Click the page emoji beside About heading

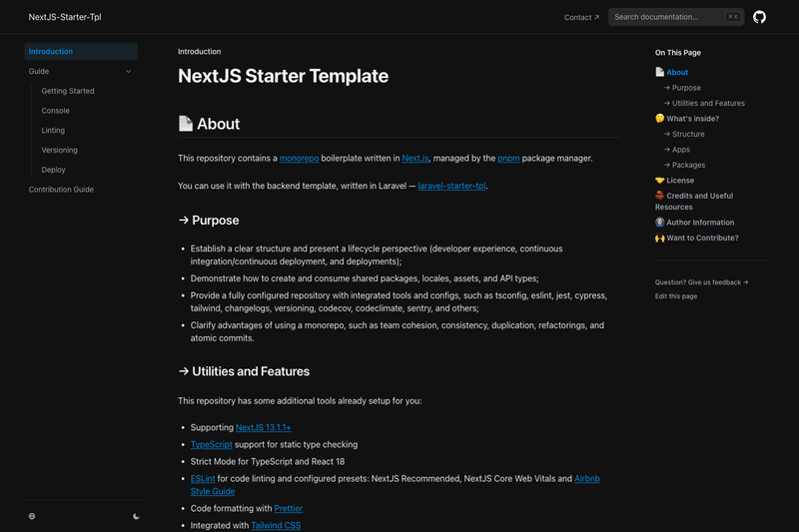coord(186,123)
